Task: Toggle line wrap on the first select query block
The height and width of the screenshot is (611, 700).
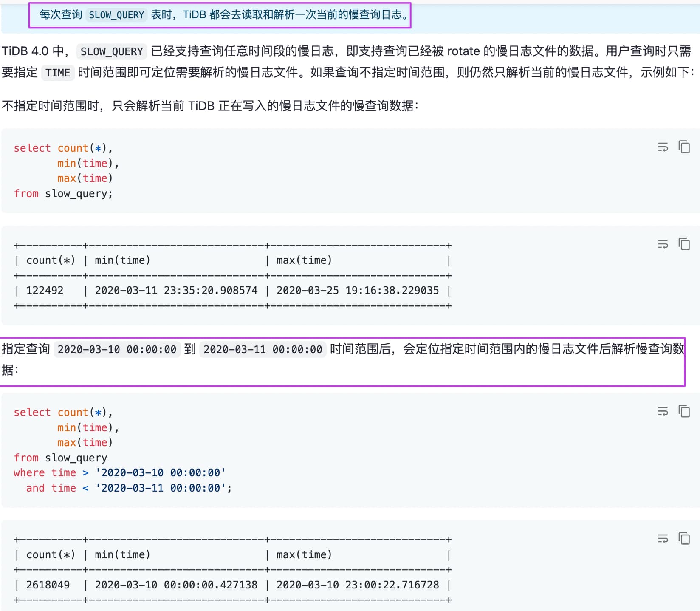Action: (x=663, y=147)
